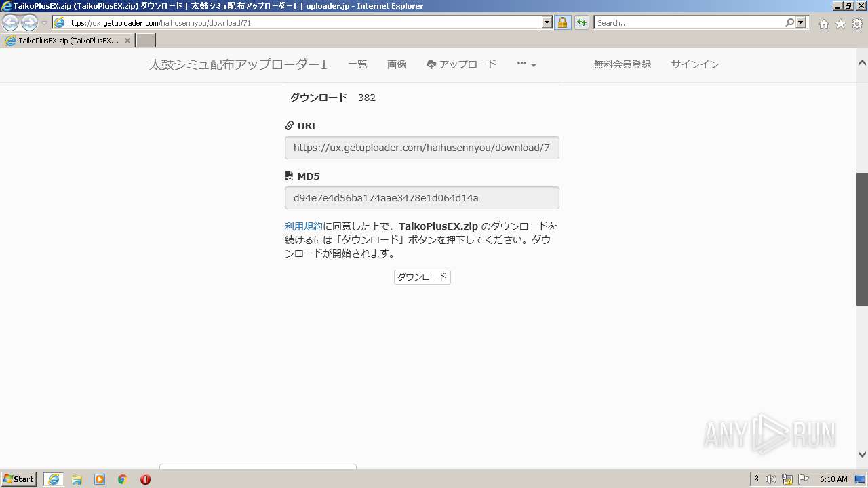Show hidden tray icons arrow
This screenshot has height=488, width=868.
[x=756, y=479]
